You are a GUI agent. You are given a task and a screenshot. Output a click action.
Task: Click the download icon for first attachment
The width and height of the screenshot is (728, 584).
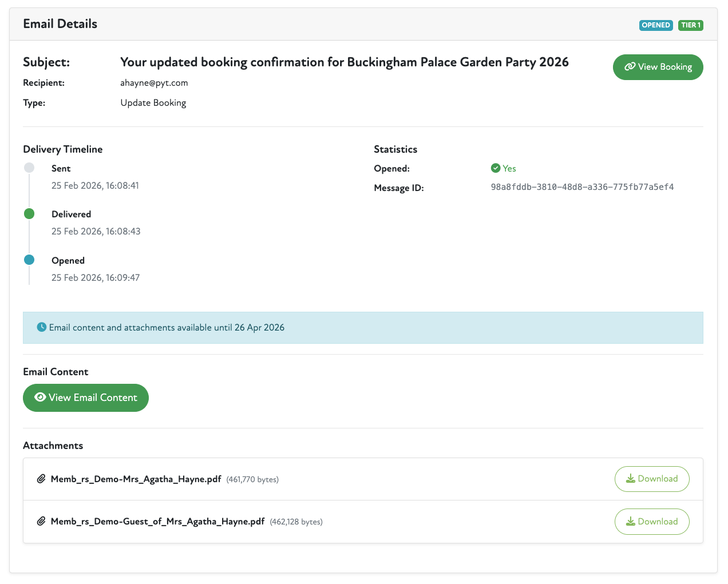[x=631, y=479]
